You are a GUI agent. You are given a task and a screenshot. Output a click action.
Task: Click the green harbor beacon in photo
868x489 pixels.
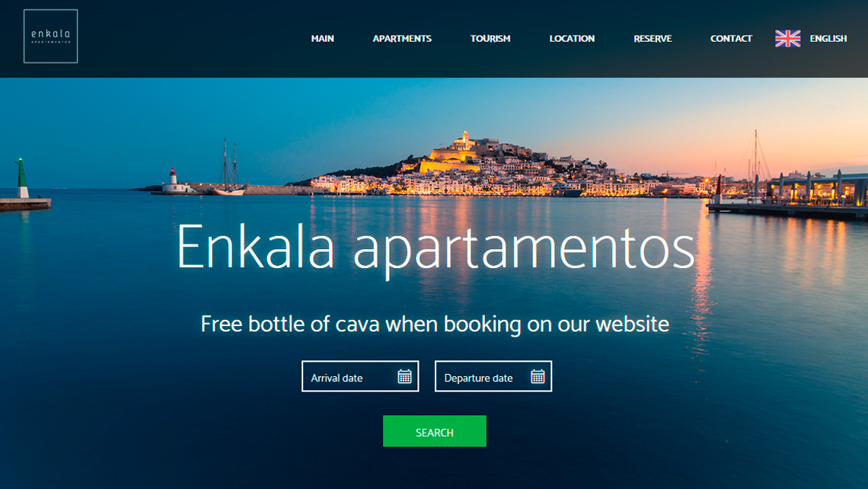22,179
